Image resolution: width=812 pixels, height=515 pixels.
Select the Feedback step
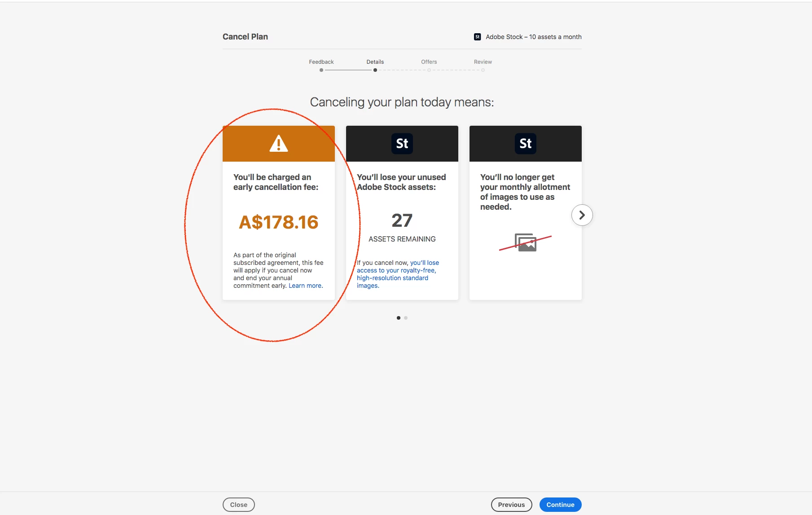(321, 62)
